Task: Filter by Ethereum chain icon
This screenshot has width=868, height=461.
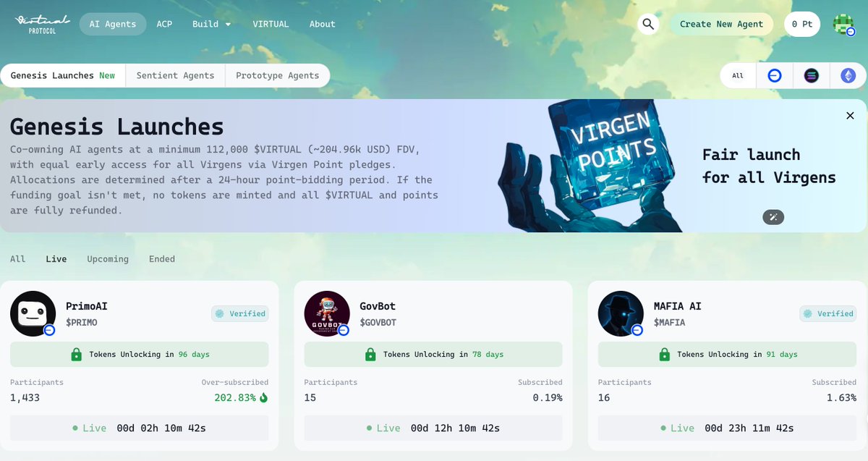Action: coord(848,75)
